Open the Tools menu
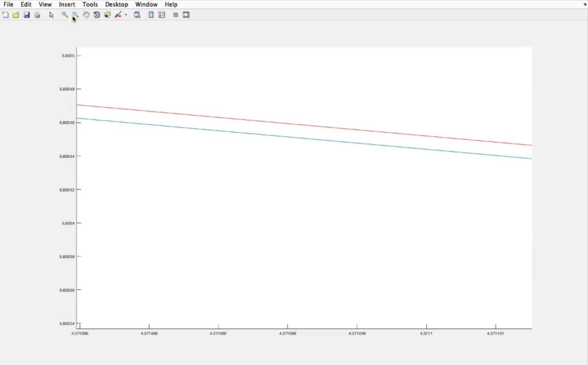 coord(90,4)
